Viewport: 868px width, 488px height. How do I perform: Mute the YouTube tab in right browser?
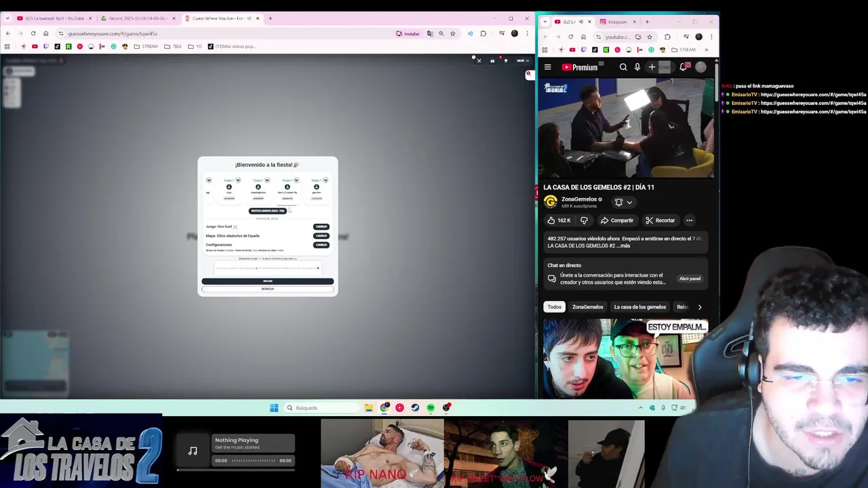[x=580, y=22]
